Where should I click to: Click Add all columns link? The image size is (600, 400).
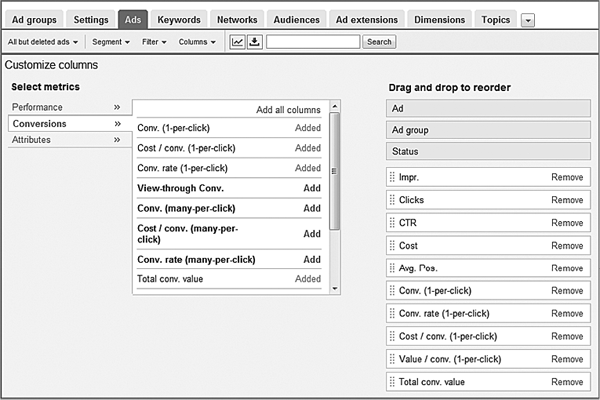tap(288, 110)
